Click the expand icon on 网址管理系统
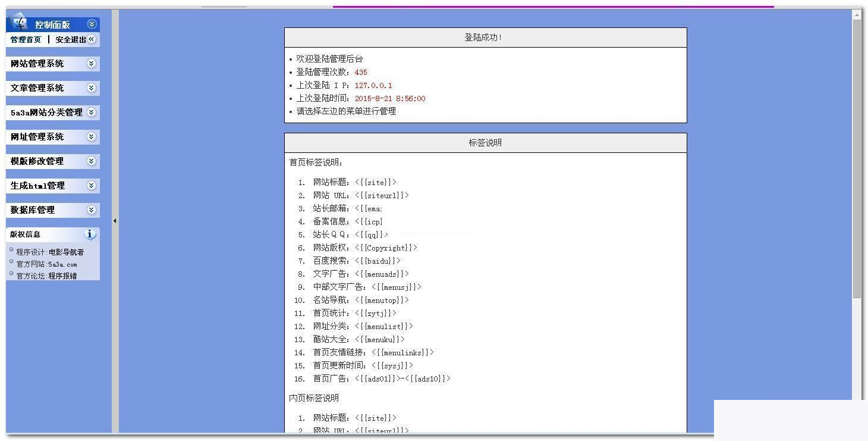The height and width of the screenshot is (441, 868). tap(91, 136)
